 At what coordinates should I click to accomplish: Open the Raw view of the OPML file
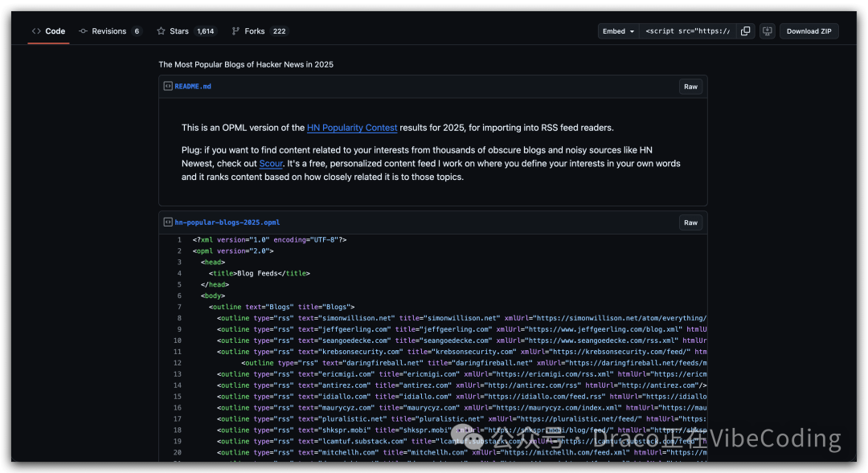tap(690, 222)
